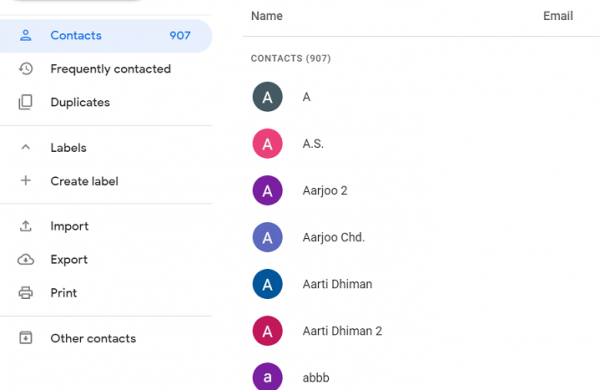Open the Duplicates page
Screen dimensions: 600x390
pos(80,102)
